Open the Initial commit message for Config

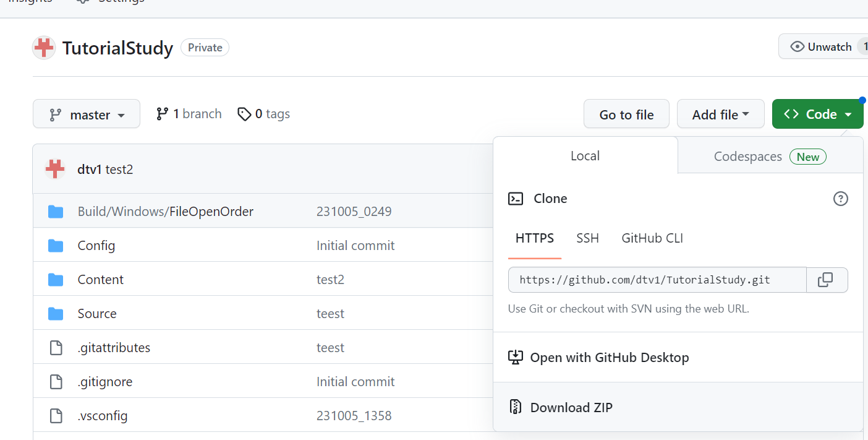click(x=355, y=246)
